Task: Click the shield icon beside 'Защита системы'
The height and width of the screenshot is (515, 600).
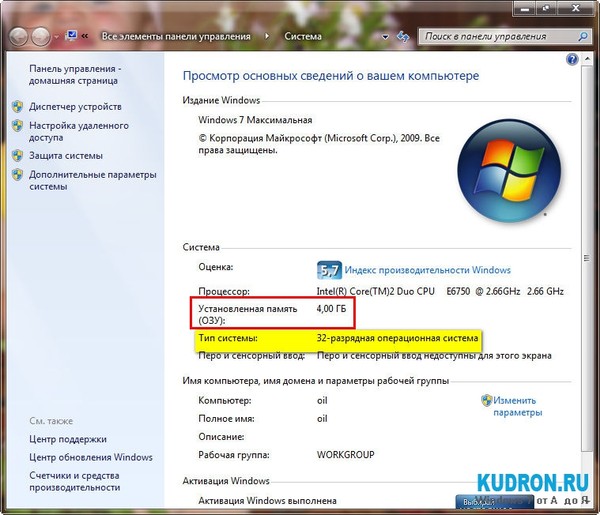Action: (17, 155)
